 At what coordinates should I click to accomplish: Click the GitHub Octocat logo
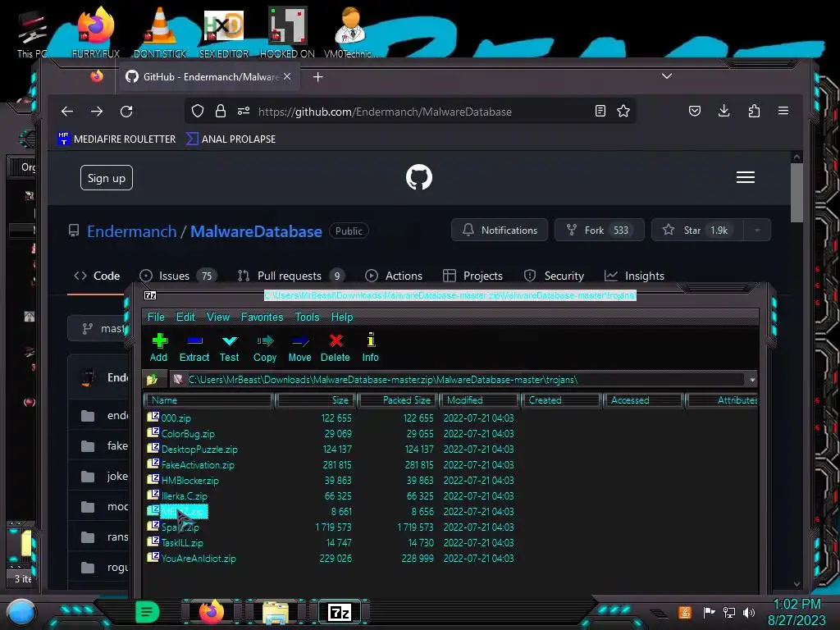(x=419, y=177)
